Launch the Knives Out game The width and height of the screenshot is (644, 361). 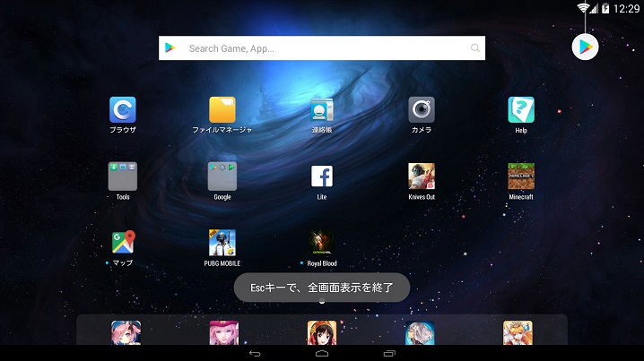tap(422, 176)
